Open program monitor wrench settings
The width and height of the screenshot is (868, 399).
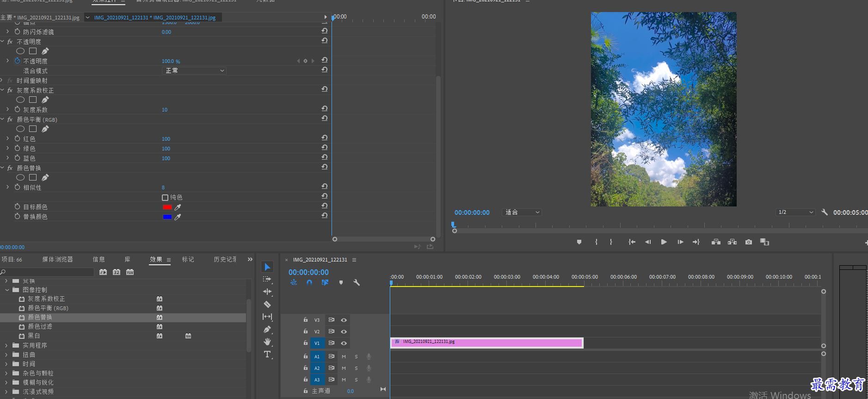[x=825, y=212]
